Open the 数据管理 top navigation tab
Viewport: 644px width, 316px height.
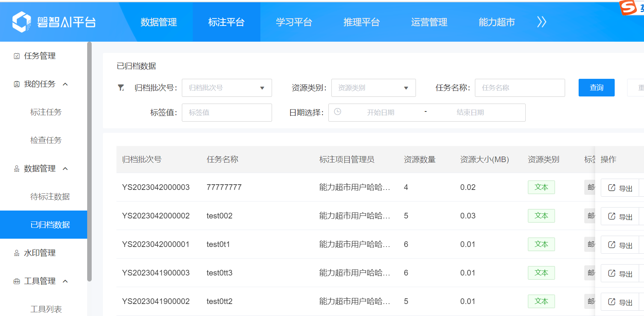click(159, 22)
